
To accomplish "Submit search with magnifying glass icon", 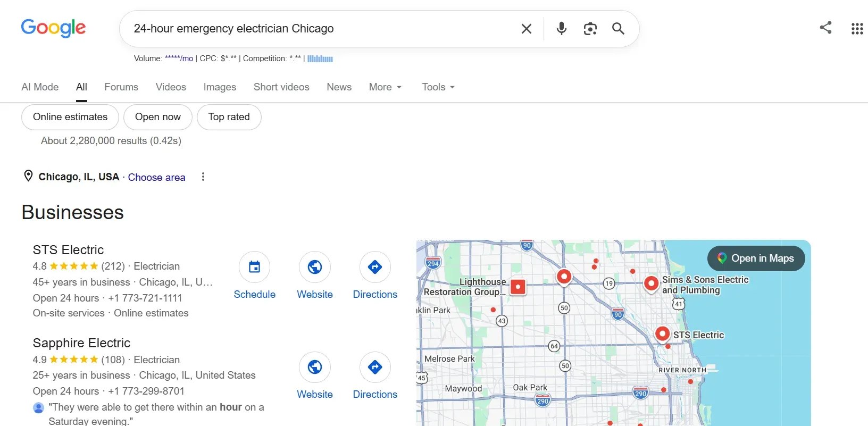I will (x=618, y=29).
